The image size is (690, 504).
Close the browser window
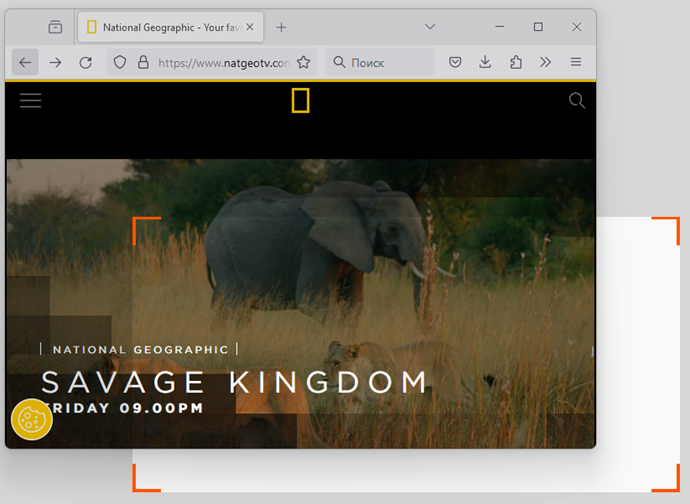(577, 27)
